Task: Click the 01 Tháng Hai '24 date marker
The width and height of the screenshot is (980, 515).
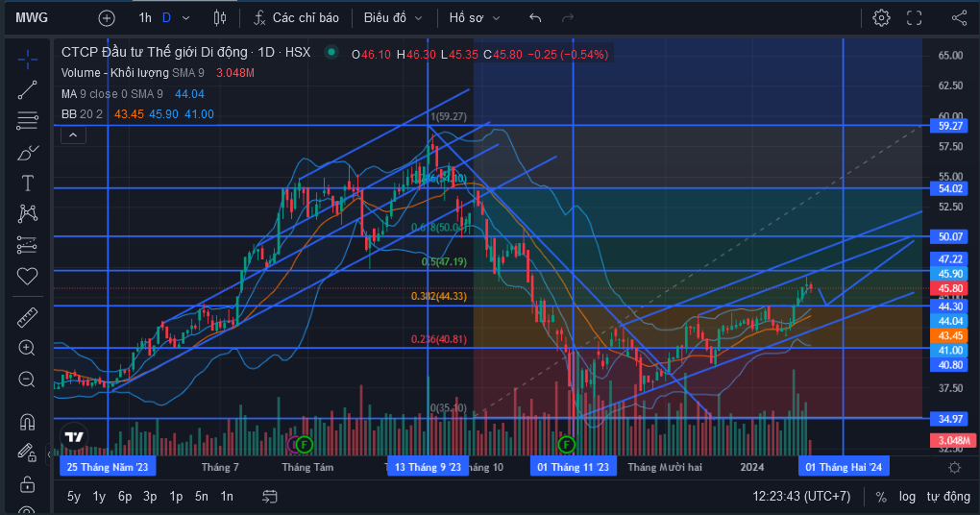Action: pos(844,467)
